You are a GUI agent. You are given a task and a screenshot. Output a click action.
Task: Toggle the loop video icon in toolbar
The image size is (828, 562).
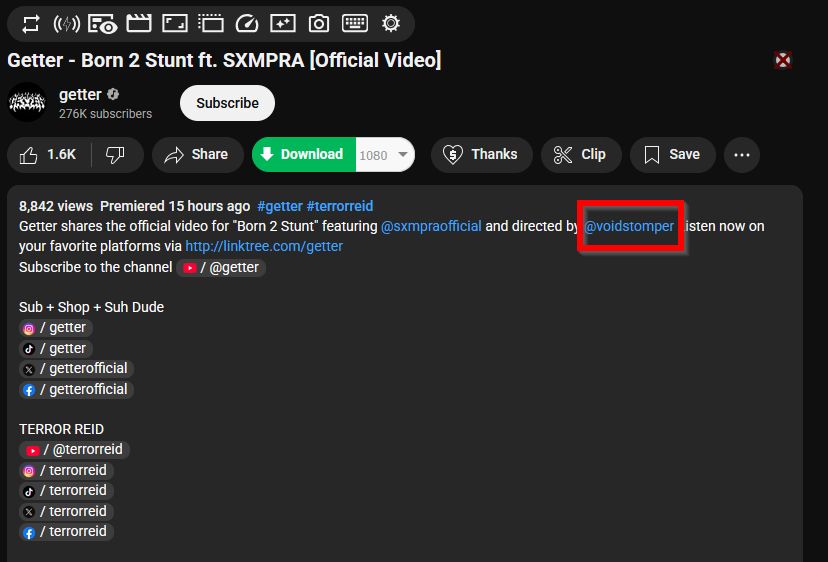(31, 24)
